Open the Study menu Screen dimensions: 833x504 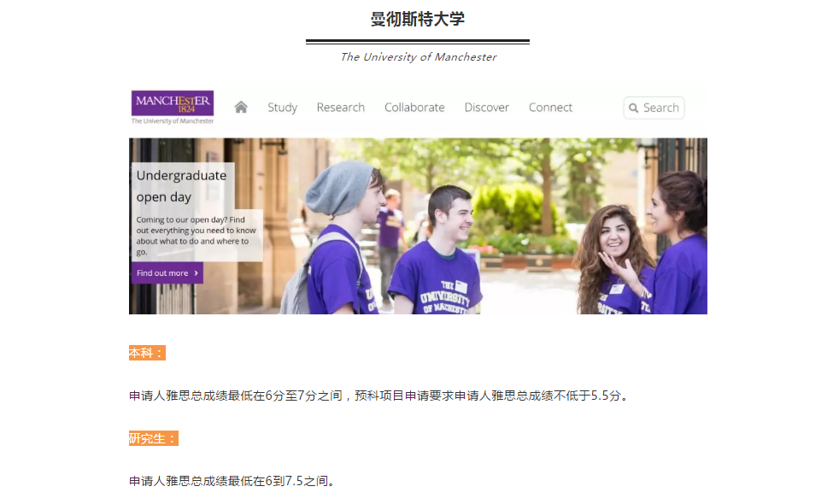click(x=282, y=108)
